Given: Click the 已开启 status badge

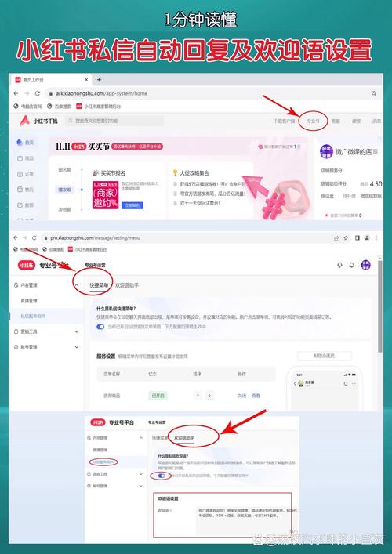Looking at the screenshot, I should [158, 396].
